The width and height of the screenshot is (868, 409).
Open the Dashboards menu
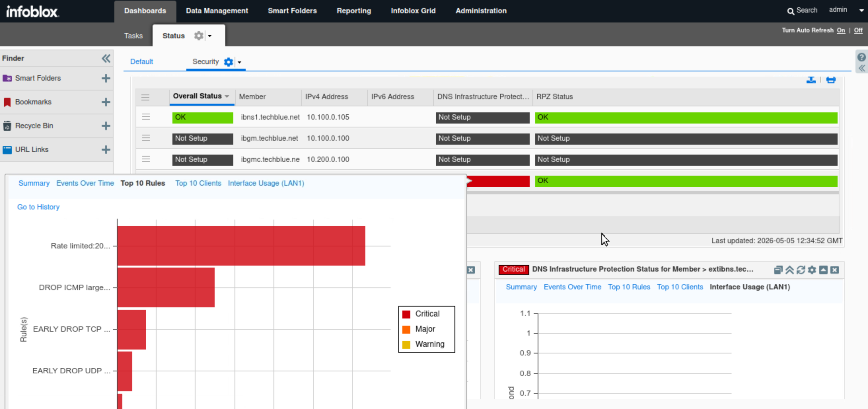[145, 11]
